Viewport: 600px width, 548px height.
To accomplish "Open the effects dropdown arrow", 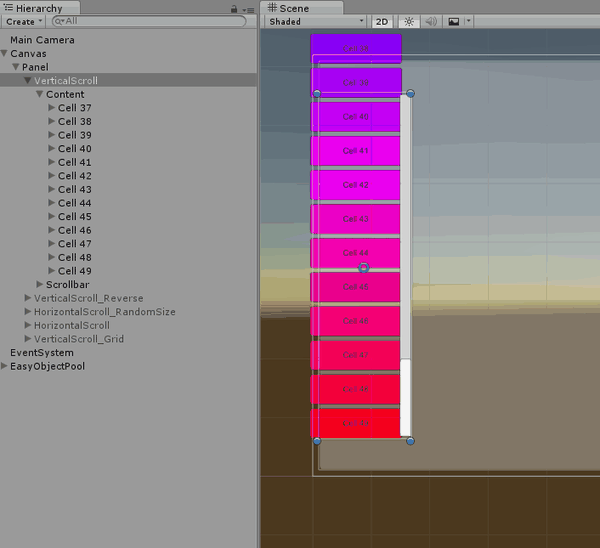I will (468, 21).
